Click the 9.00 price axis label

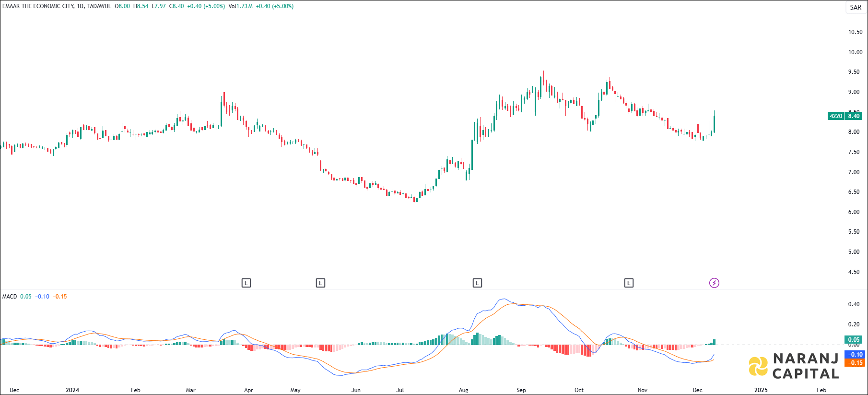[854, 92]
